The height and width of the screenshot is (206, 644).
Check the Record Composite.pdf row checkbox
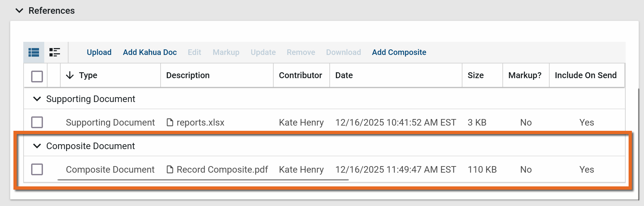(37, 170)
